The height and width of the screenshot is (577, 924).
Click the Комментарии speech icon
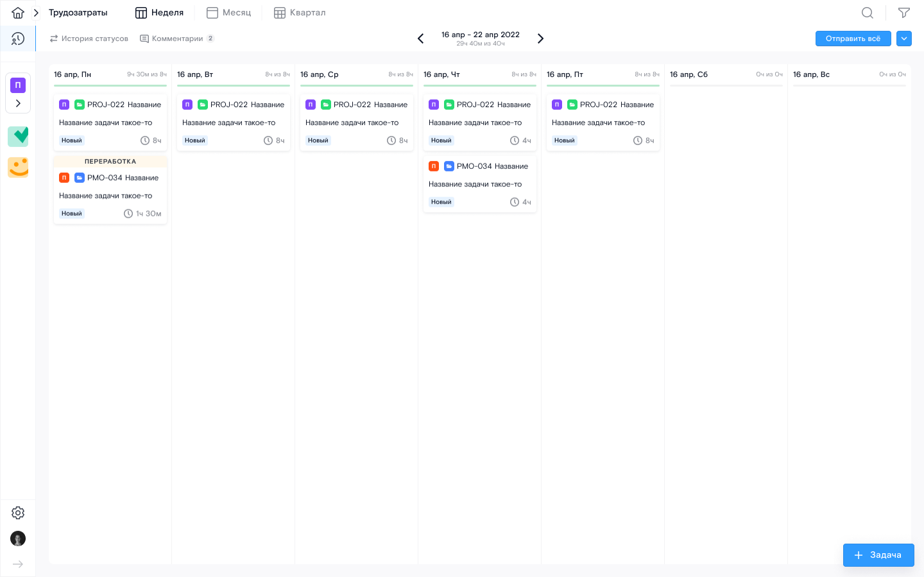click(144, 39)
